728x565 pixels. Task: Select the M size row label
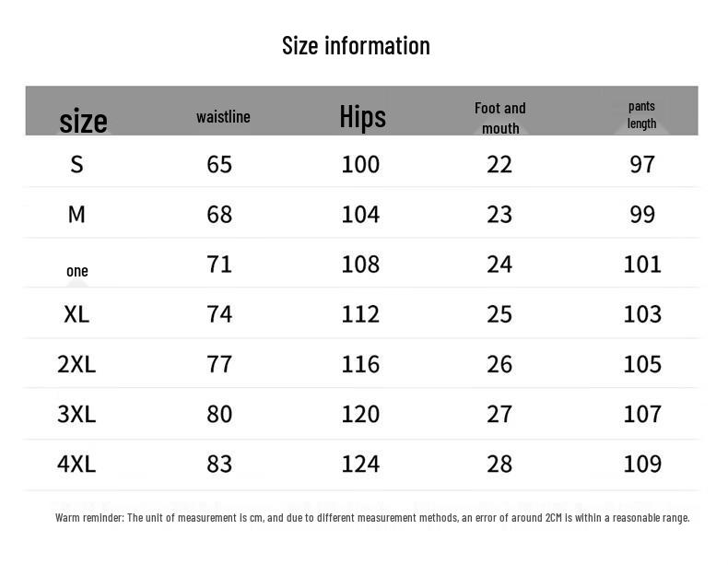point(76,215)
